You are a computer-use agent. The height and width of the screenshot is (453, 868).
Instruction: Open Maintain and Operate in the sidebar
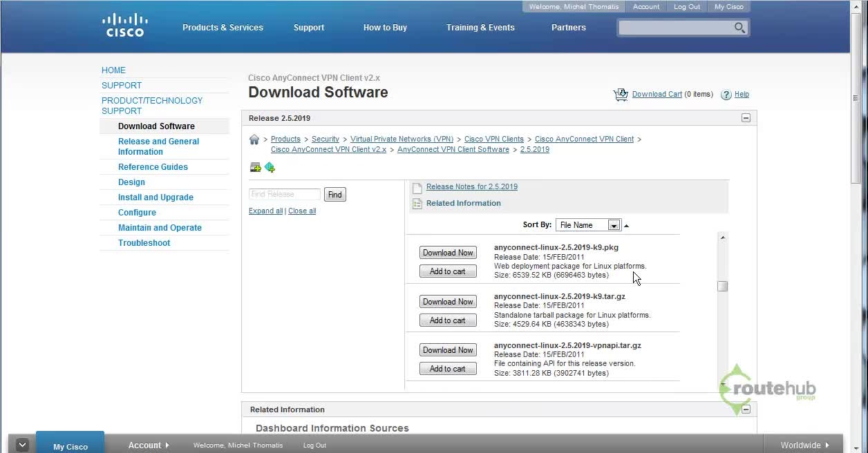coord(160,228)
